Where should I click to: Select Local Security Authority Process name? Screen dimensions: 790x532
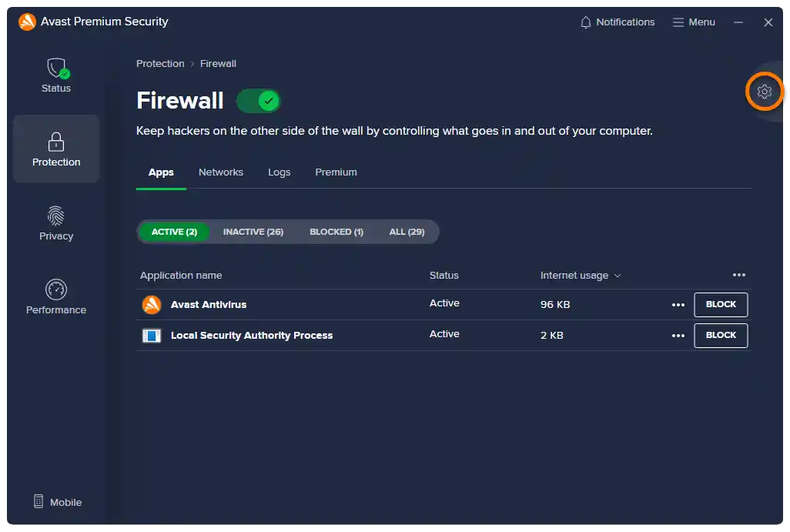coord(252,336)
